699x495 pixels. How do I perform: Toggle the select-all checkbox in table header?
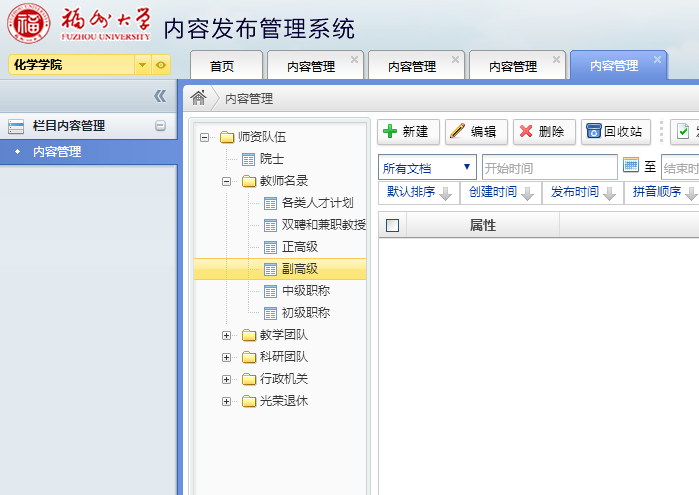[x=392, y=225]
